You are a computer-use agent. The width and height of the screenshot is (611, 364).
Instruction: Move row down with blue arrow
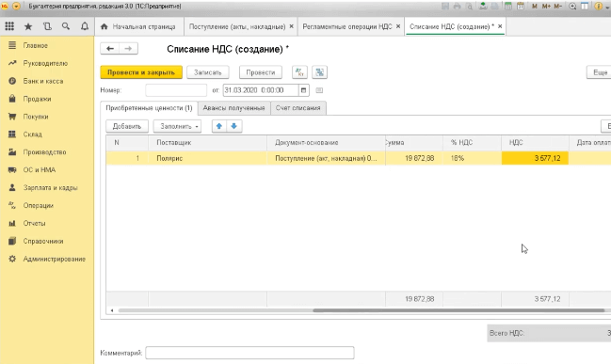[x=234, y=126]
